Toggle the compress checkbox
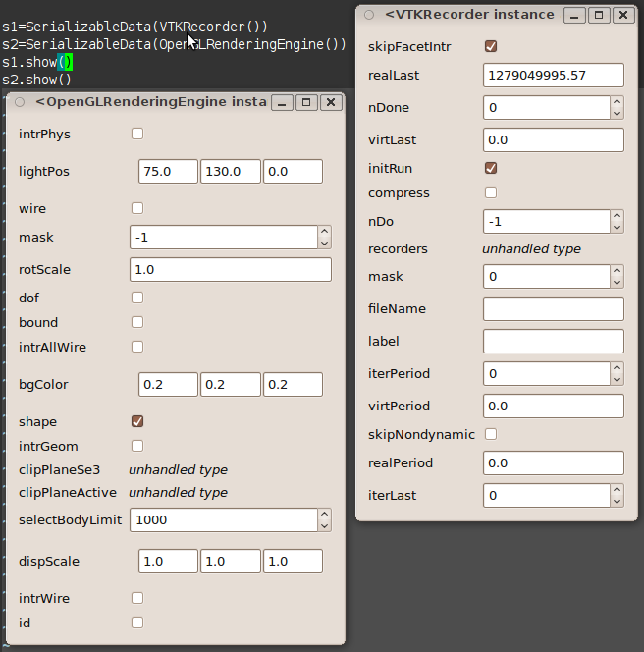This screenshot has width=644, height=652. point(491,192)
